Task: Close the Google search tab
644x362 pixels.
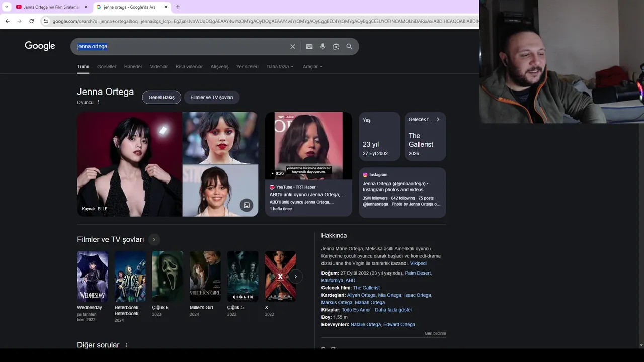Action: click(166, 7)
